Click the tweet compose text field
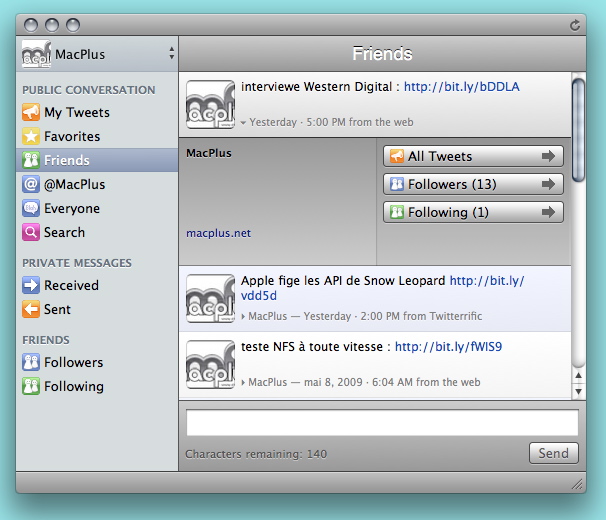The height and width of the screenshot is (520, 606). [x=382, y=423]
